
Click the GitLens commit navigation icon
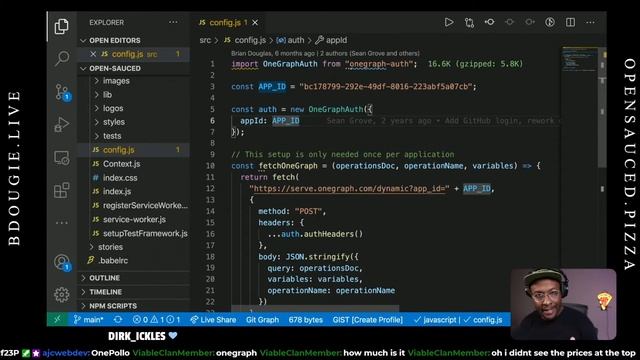pyautogui.click(x=489, y=22)
